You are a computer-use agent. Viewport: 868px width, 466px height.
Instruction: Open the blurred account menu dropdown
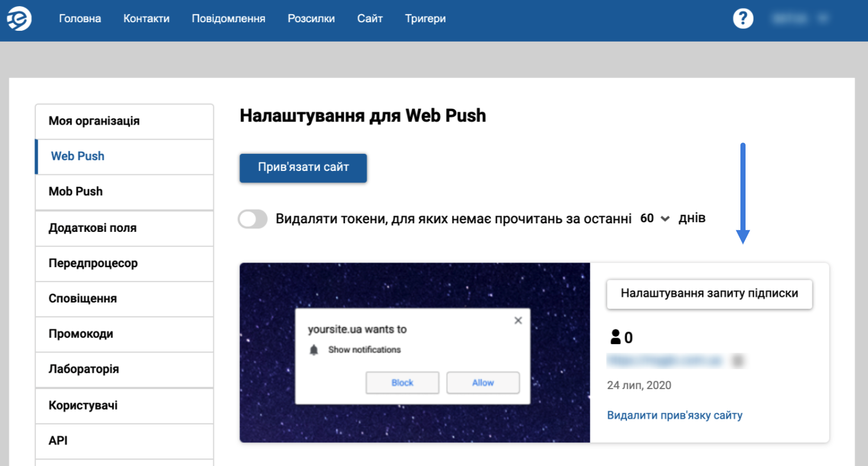pos(800,19)
